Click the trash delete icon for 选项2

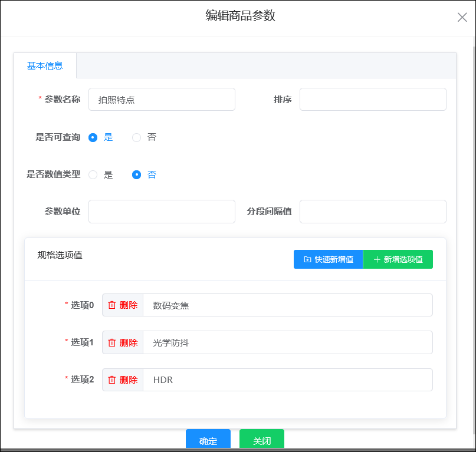click(112, 380)
